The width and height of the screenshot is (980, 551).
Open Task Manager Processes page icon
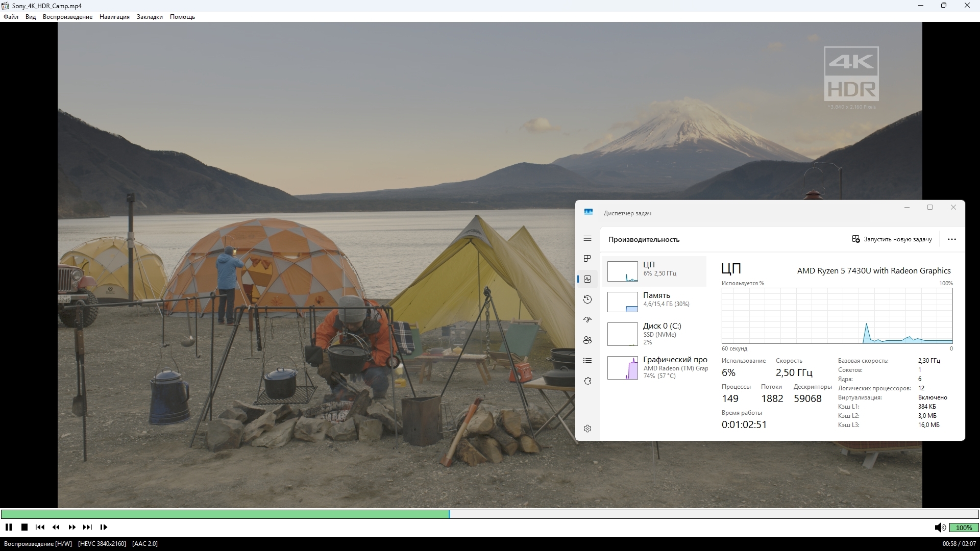point(587,259)
